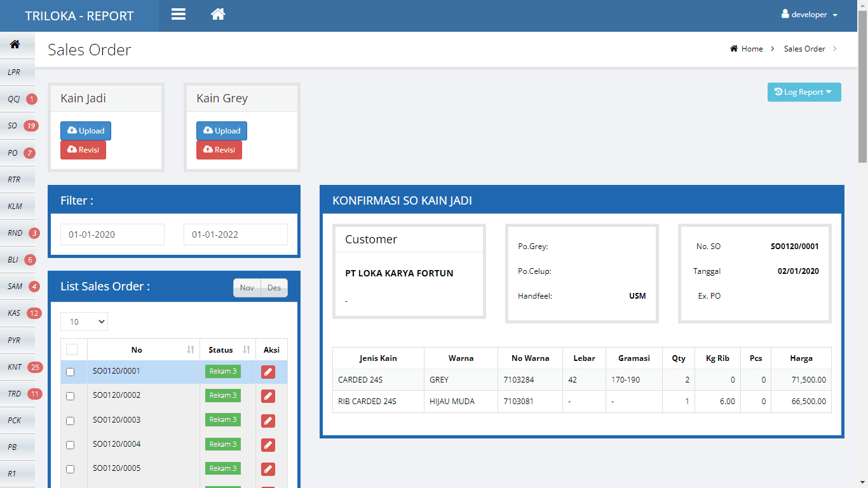This screenshot has height=488, width=868.
Task: Open the QCJ sidebar menu
Action: pyautogui.click(x=17, y=99)
